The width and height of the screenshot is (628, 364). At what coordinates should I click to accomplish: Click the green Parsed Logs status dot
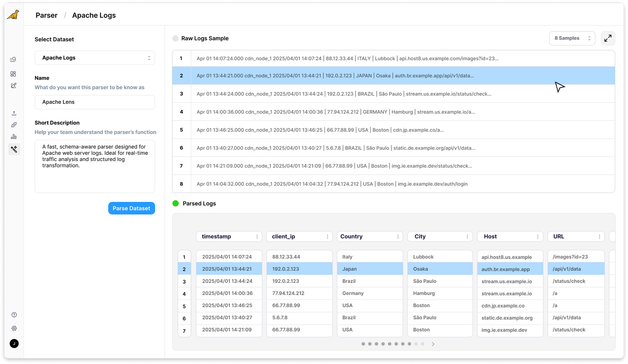coord(175,203)
